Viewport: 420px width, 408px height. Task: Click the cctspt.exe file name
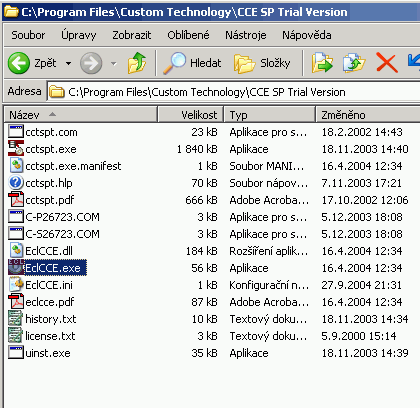[x=51, y=149]
